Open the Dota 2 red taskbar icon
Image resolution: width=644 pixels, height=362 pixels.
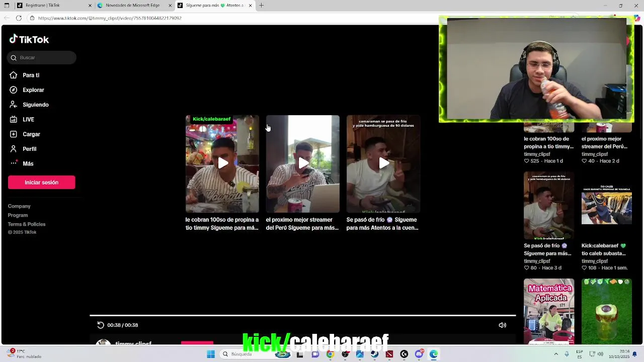[389, 354]
